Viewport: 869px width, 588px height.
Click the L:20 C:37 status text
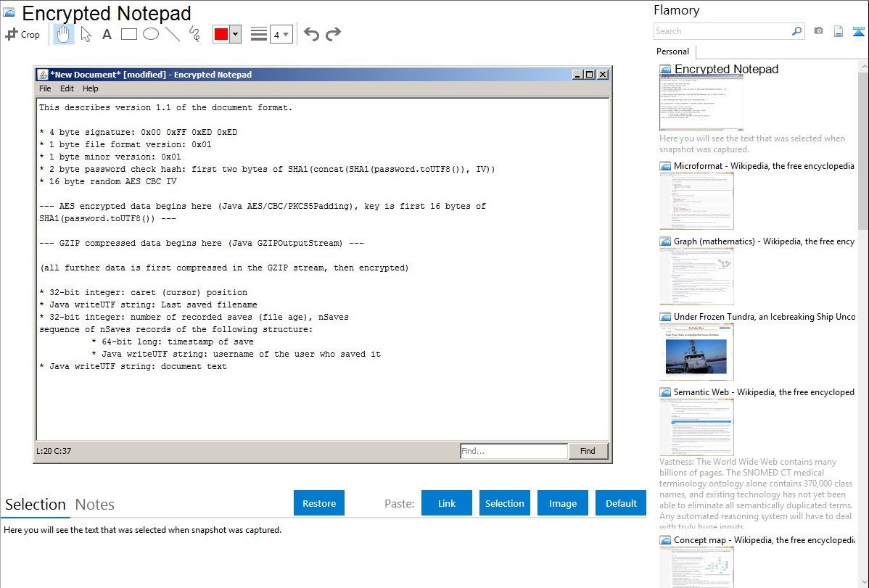click(54, 451)
